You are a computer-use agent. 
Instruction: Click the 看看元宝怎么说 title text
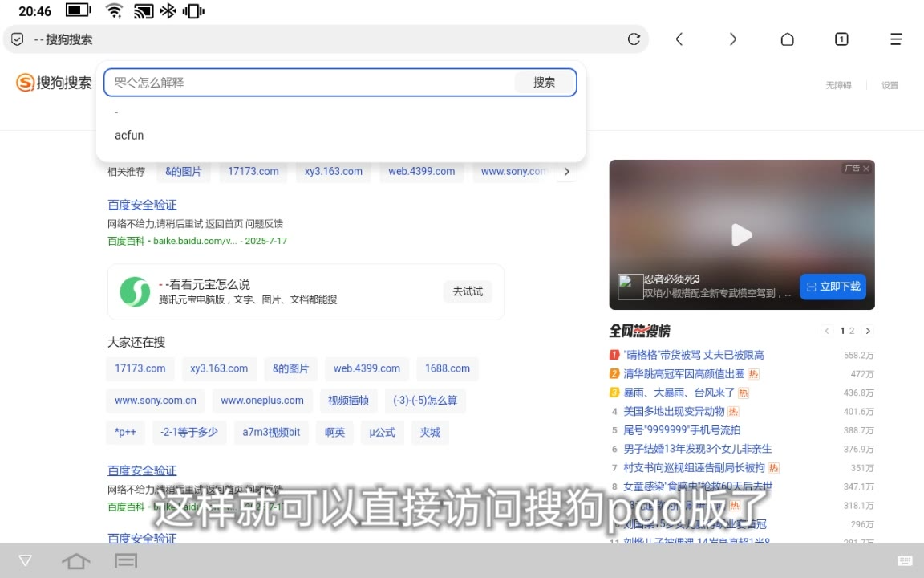[x=205, y=285]
